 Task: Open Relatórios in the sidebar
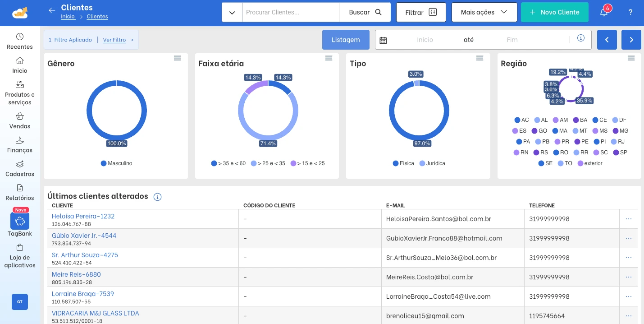click(x=20, y=192)
